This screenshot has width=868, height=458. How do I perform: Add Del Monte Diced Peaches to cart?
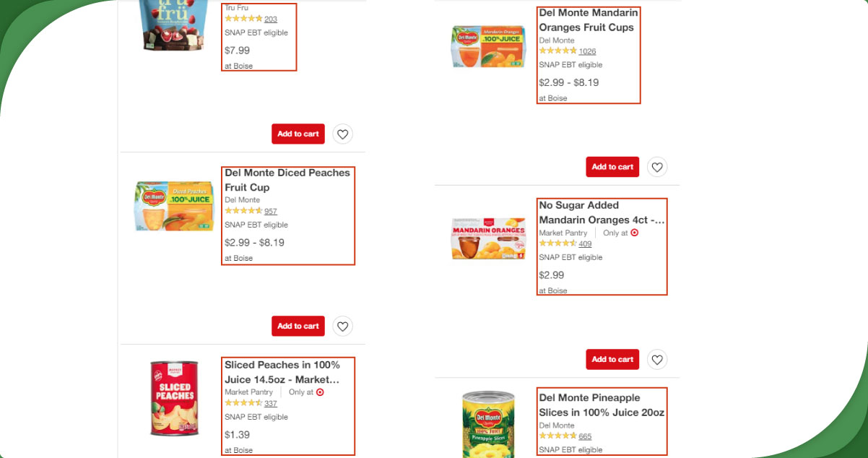coord(298,326)
